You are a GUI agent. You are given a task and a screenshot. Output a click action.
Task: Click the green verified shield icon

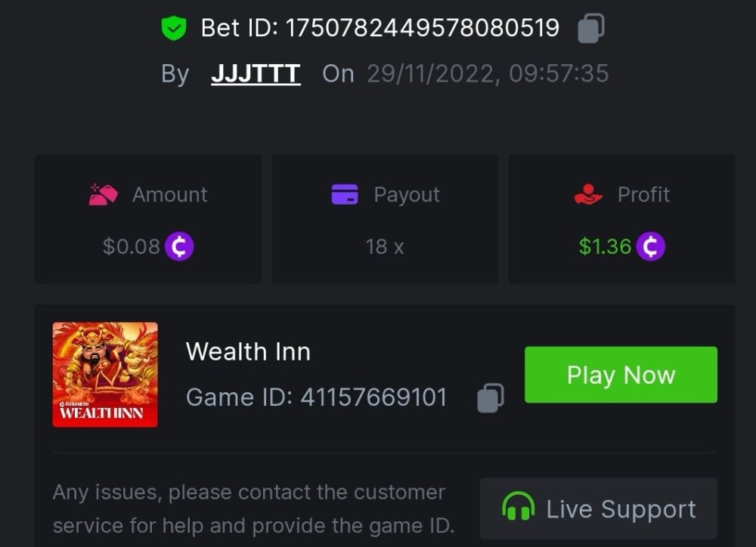[x=174, y=28]
